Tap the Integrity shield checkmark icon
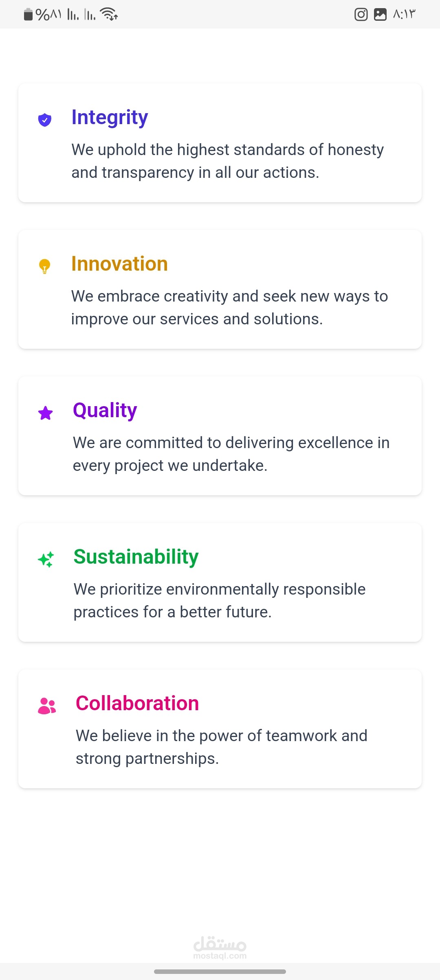Viewport: 440px width, 980px height. point(45,120)
